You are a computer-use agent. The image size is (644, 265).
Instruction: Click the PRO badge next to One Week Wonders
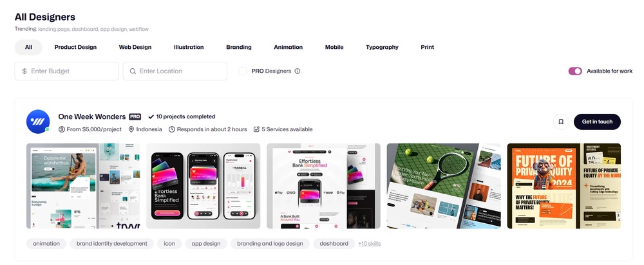point(135,116)
